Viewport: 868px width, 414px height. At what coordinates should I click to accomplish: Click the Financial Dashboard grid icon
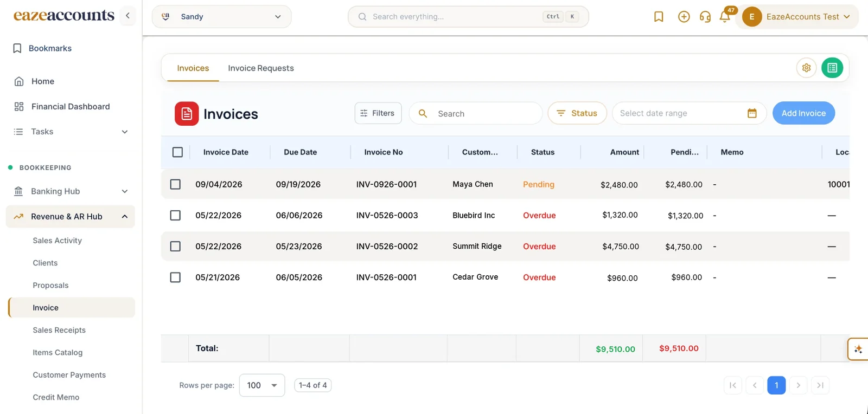click(x=19, y=107)
